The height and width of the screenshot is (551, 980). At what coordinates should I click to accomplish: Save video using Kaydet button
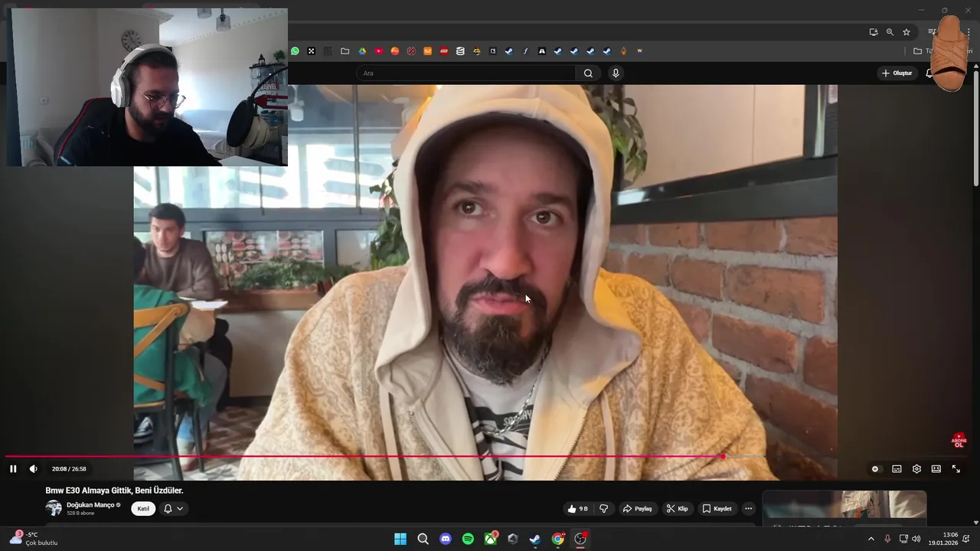(717, 509)
